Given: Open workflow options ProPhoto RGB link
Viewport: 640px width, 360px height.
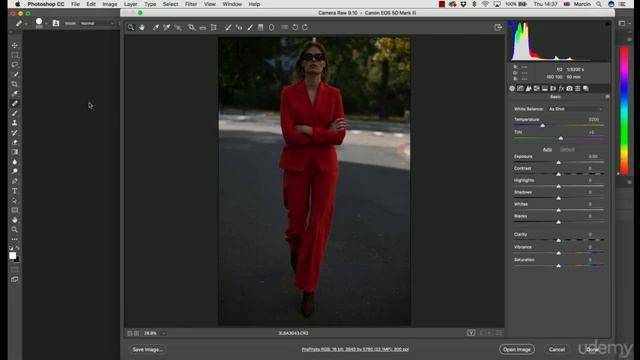Looking at the screenshot, I should tap(355, 349).
